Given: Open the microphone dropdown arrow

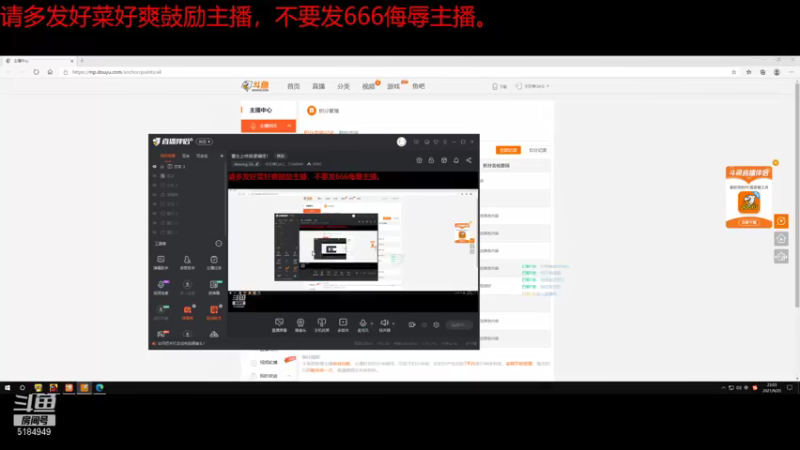Looking at the screenshot, I should click(x=371, y=323).
